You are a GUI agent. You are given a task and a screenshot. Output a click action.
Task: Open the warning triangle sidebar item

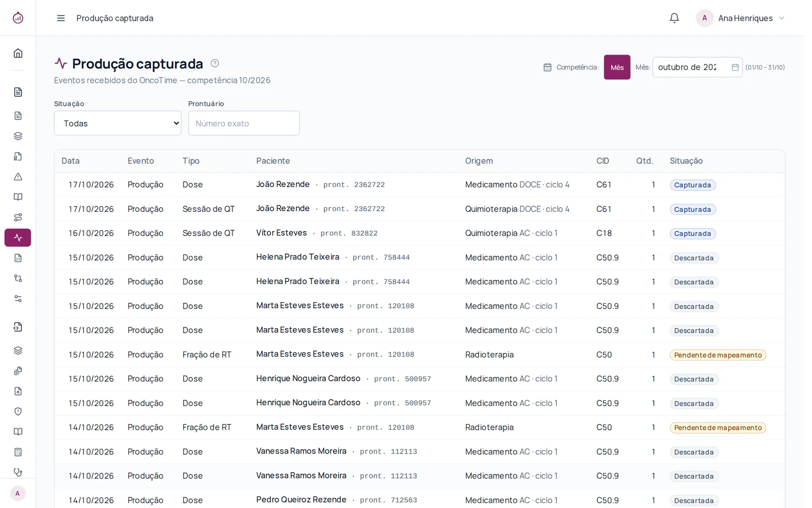tap(18, 177)
